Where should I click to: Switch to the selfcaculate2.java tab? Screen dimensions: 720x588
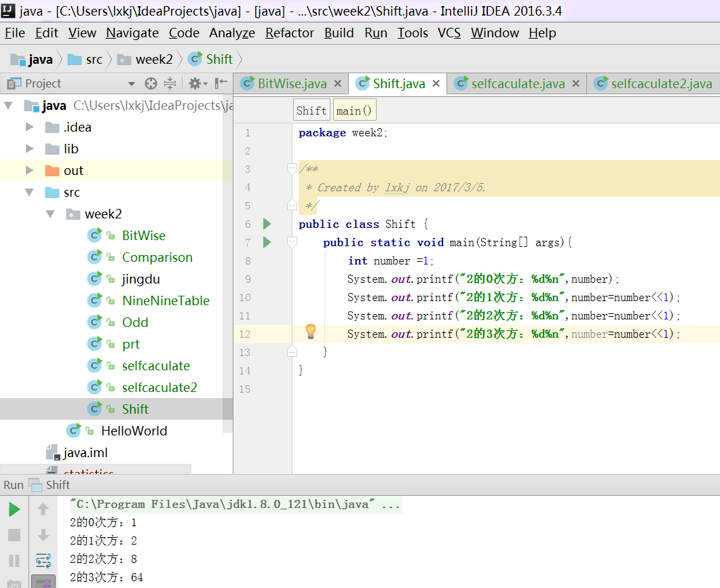click(661, 83)
